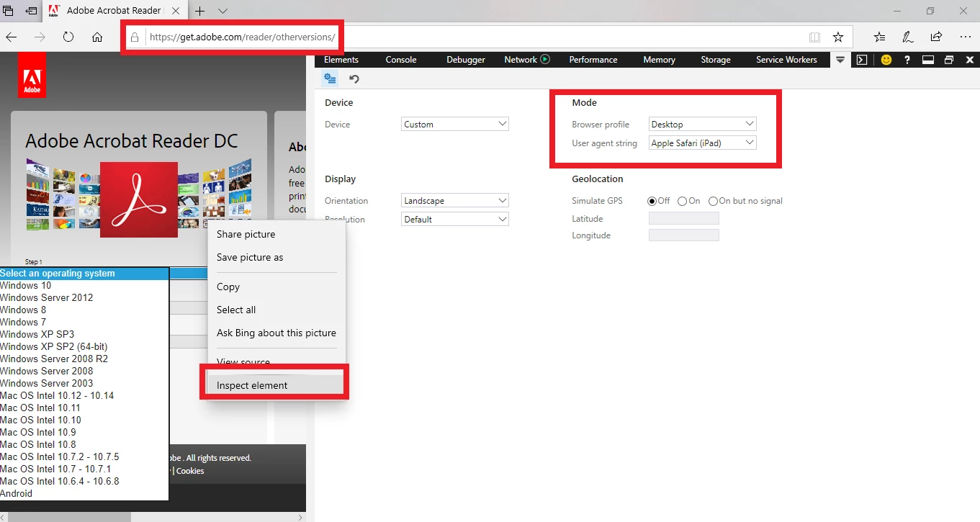980x522 pixels.
Task: Open the Resolution Default dropdown
Action: pyautogui.click(x=455, y=220)
